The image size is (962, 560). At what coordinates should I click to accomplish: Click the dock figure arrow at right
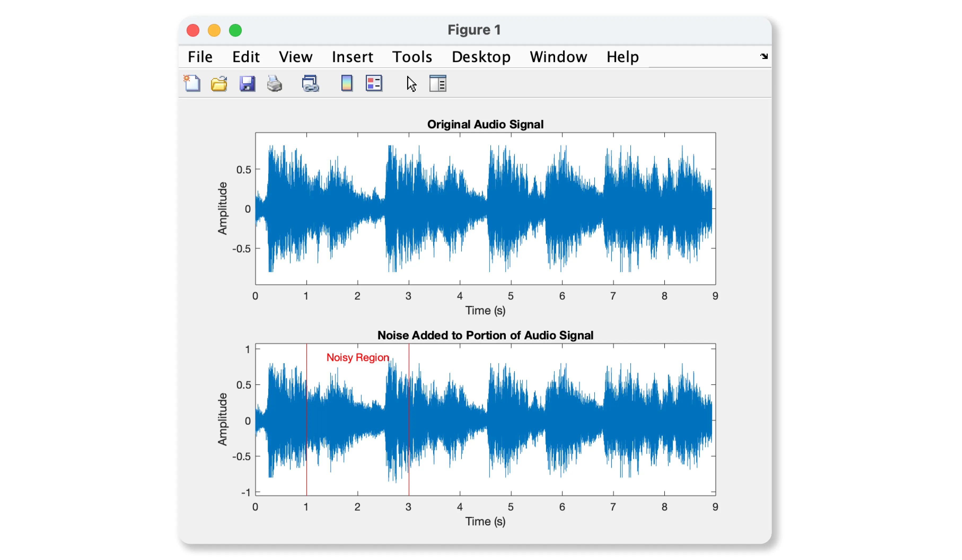763,56
